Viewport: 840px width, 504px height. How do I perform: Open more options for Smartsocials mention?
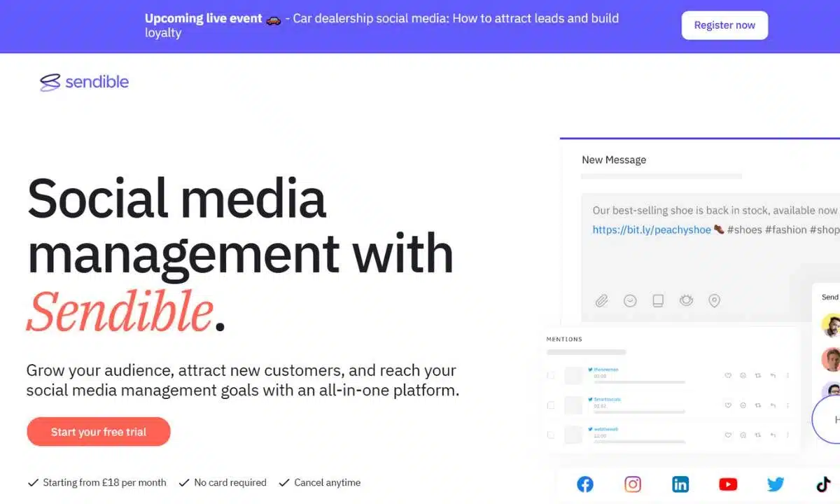click(788, 405)
